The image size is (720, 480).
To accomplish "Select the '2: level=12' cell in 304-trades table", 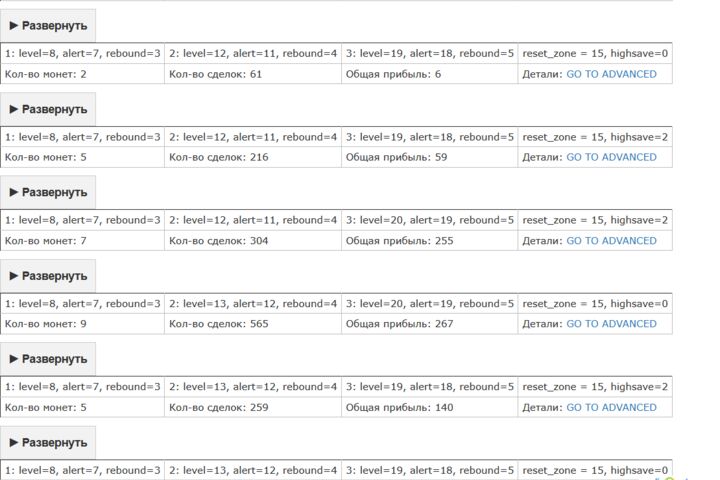I will [x=253, y=220].
